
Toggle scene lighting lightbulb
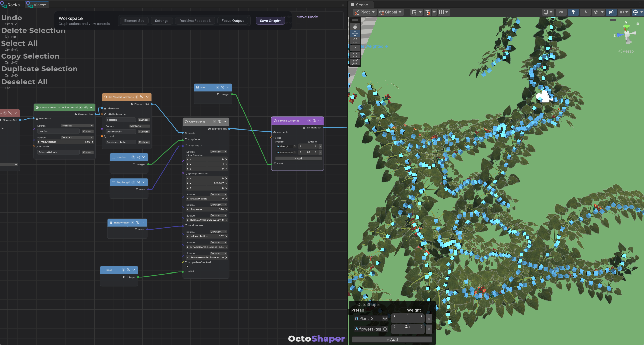tap(573, 12)
